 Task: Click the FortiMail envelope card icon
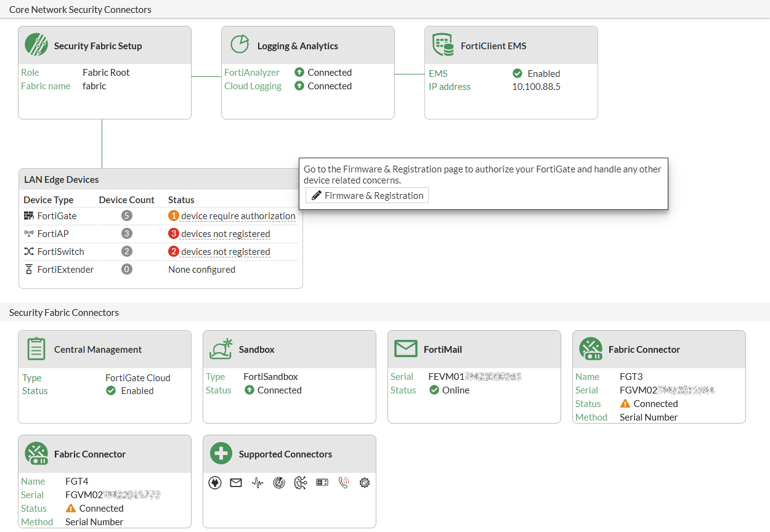point(405,349)
